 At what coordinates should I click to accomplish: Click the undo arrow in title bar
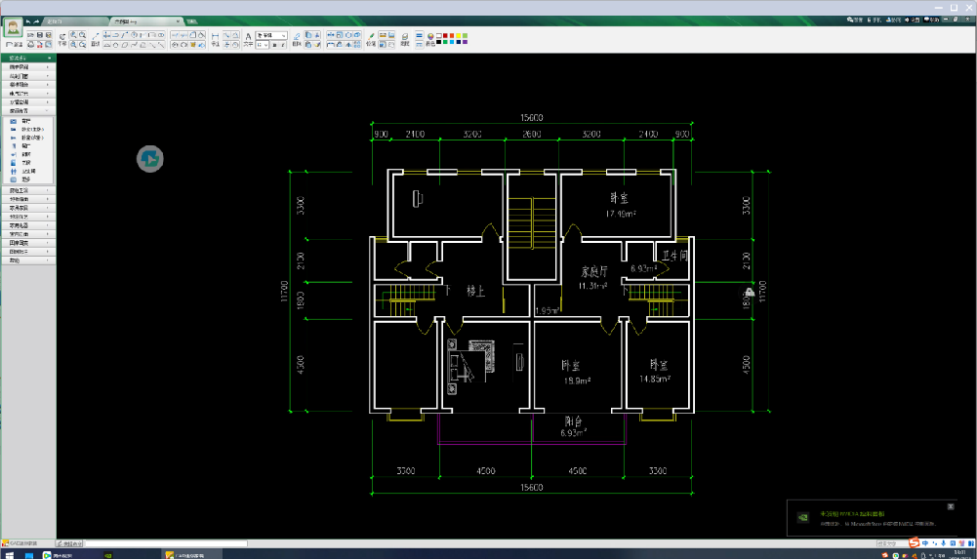tap(28, 21)
